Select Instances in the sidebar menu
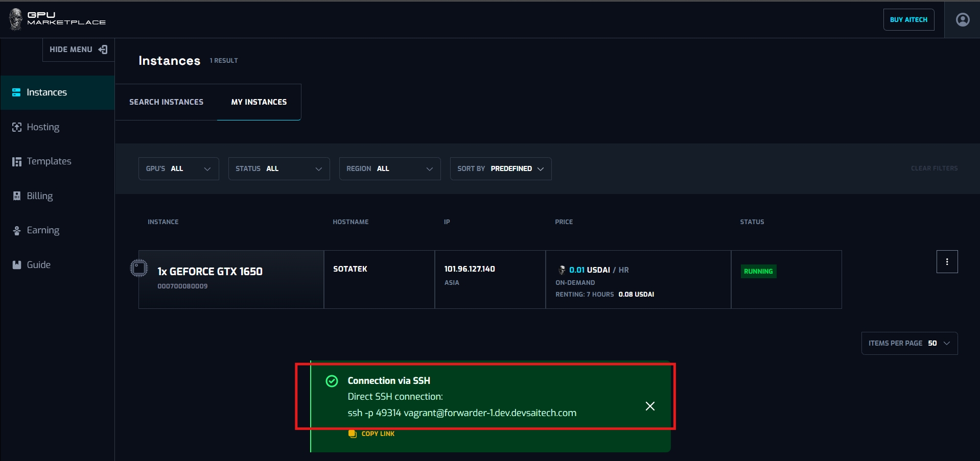The height and width of the screenshot is (461, 980). pos(46,92)
